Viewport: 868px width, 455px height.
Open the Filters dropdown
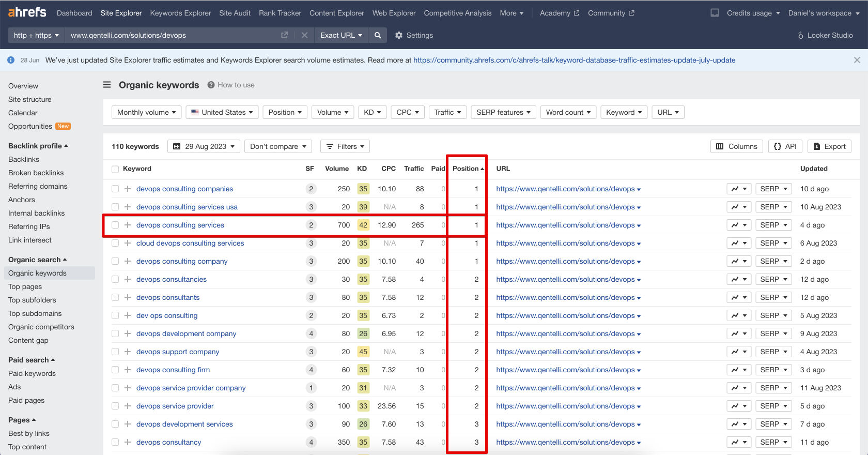(345, 146)
